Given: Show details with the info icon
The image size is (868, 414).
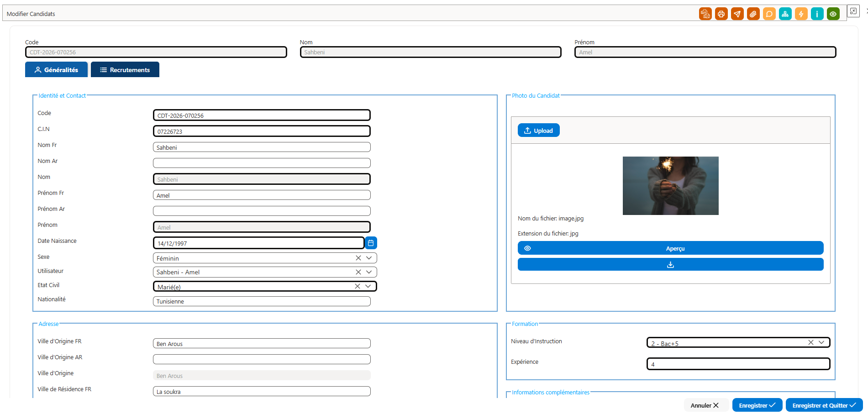Looking at the screenshot, I should tap(817, 14).
